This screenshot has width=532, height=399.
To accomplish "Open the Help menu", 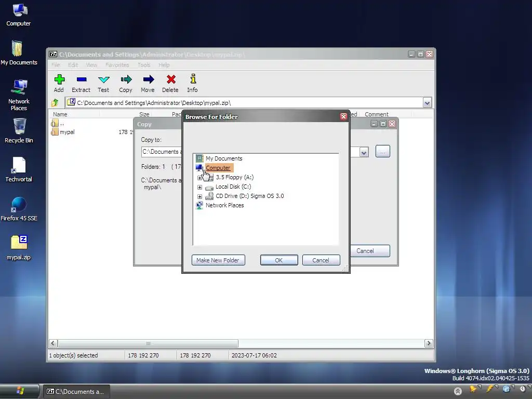I will [x=164, y=65].
